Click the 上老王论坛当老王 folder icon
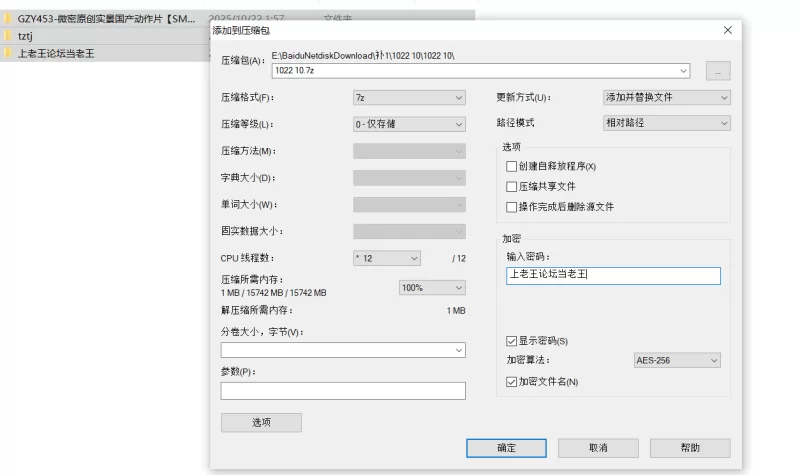Image resolution: width=800 pixels, height=475 pixels. [x=8, y=53]
